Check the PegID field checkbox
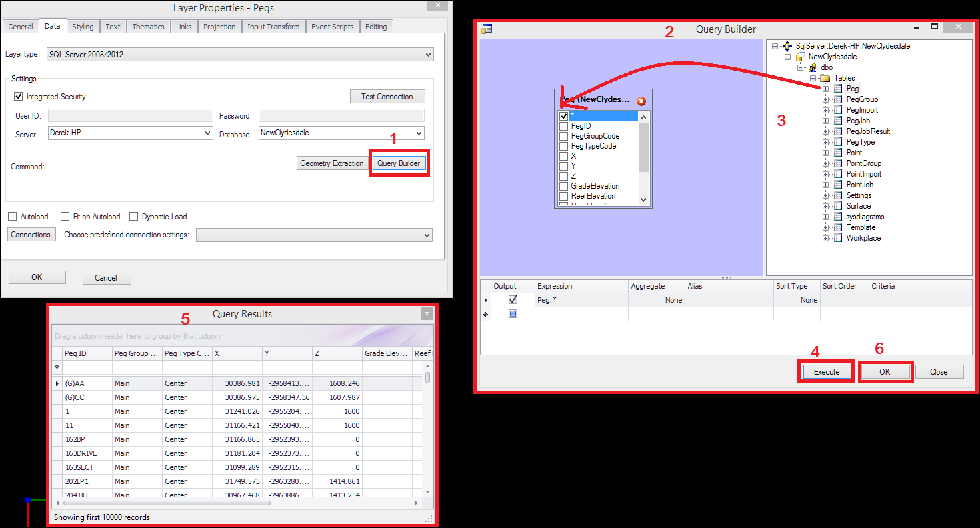The width and height of the screenshot is (980, 528). click(564, 126)
